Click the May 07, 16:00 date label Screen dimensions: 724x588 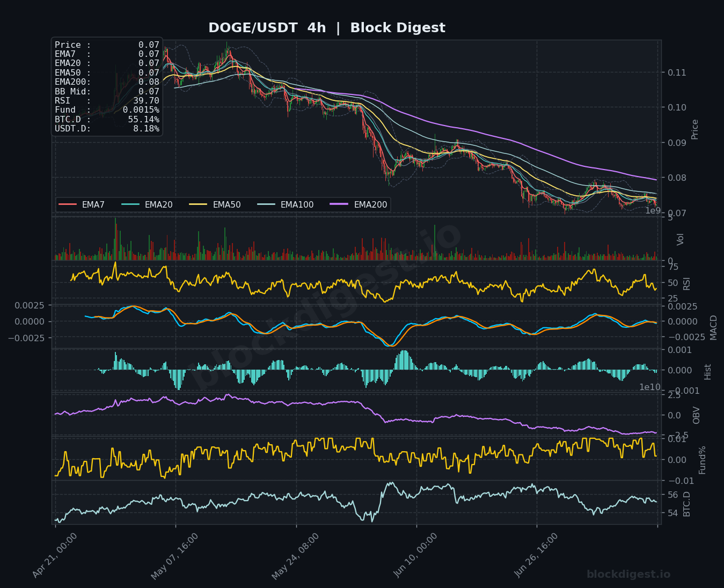point(174,556)
